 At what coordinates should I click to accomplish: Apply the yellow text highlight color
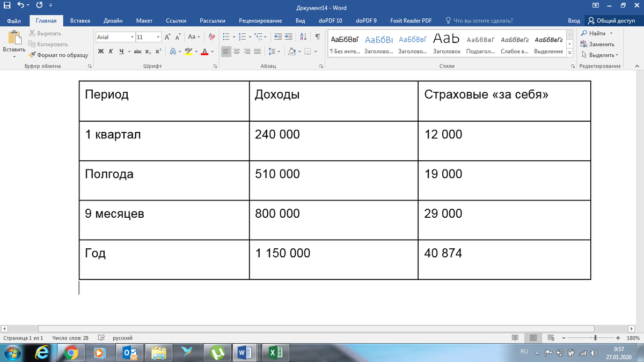(x=188, y=51)
